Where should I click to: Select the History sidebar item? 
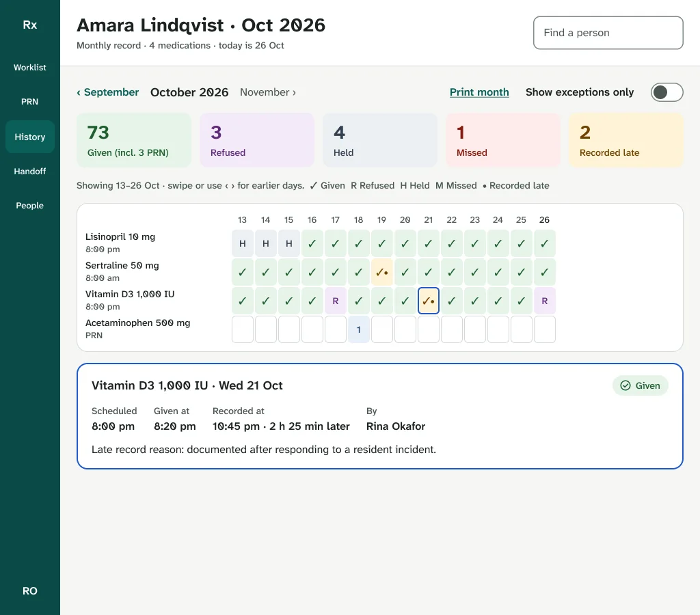pos(30,137)
